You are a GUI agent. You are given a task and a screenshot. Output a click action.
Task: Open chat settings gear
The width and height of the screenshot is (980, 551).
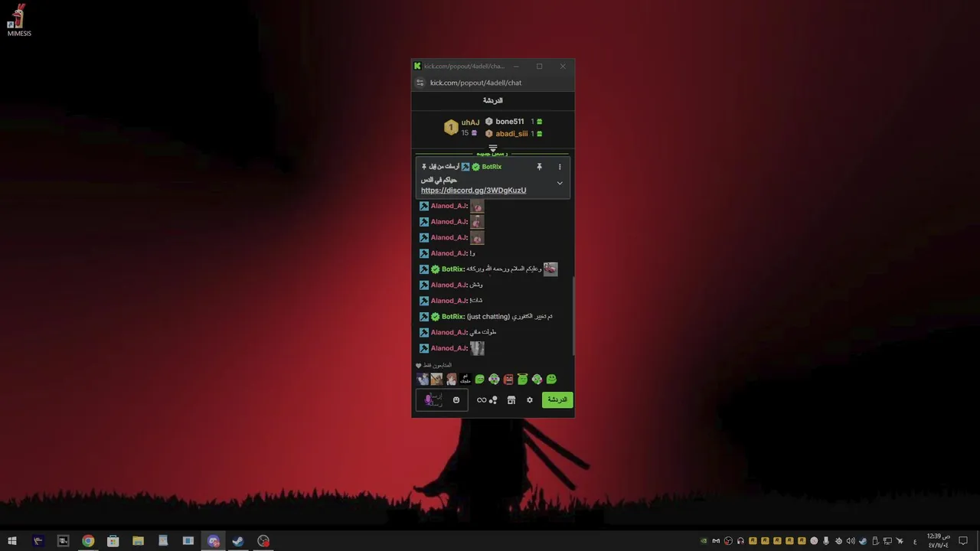point(529,399)
